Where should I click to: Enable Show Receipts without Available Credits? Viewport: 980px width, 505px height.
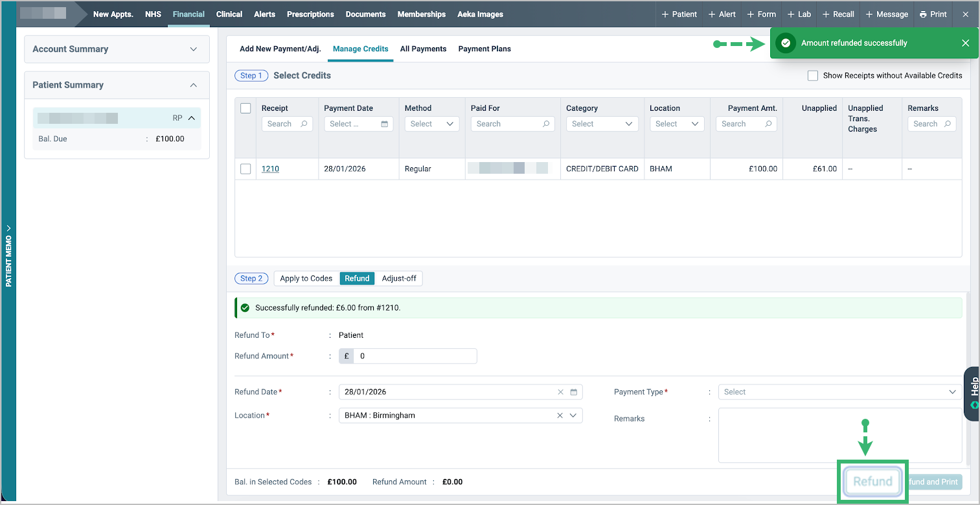point(813,75)
